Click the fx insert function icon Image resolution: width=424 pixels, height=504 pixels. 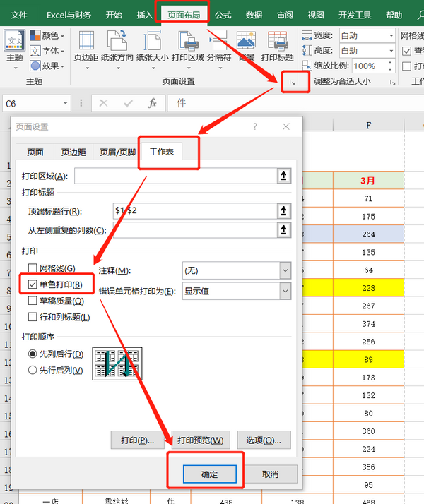(152, 103)
